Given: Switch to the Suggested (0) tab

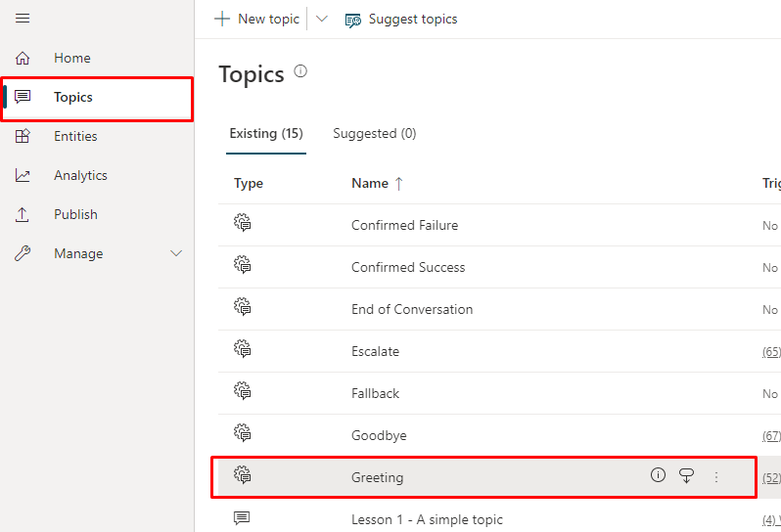Looking at the screenshot, I should pyautogui.click(x=374, y=133).
